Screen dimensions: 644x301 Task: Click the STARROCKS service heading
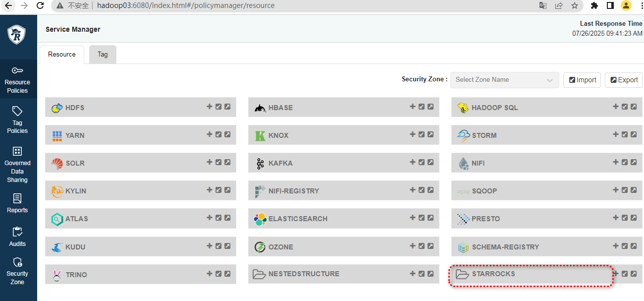click(x=493, y=274)
